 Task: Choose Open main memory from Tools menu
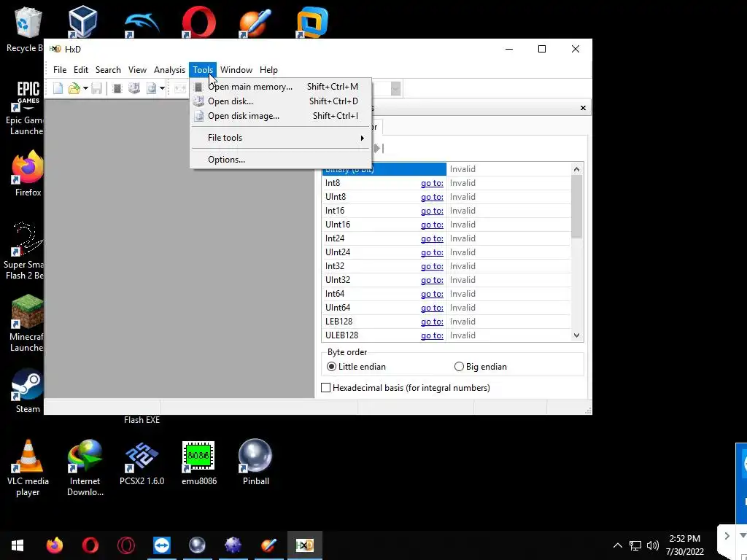pos(280,87)
